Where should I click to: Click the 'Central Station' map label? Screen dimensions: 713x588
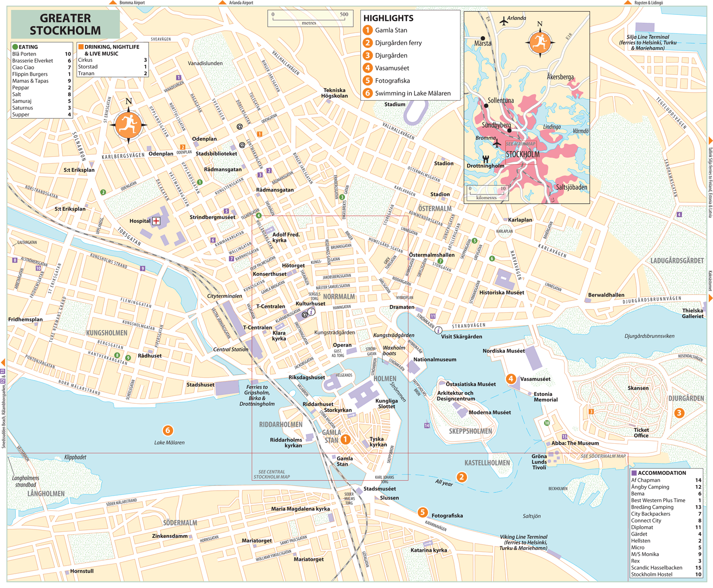(231, 349)
